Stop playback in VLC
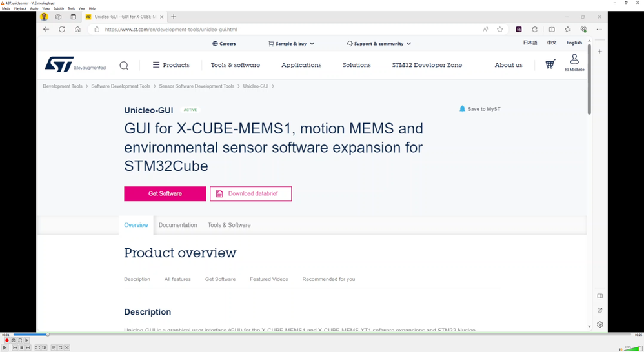 [x=22, y=347]
